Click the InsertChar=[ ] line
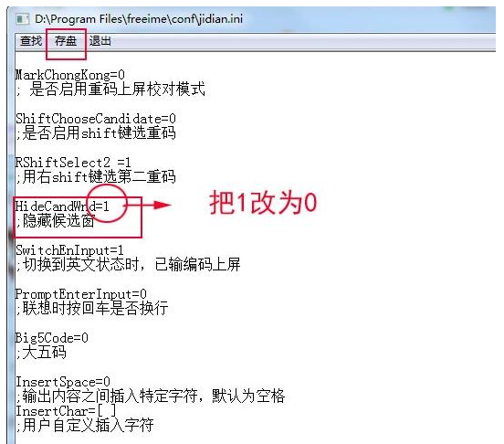This screenshot has height=444, width=504. [x=66, y=411]
